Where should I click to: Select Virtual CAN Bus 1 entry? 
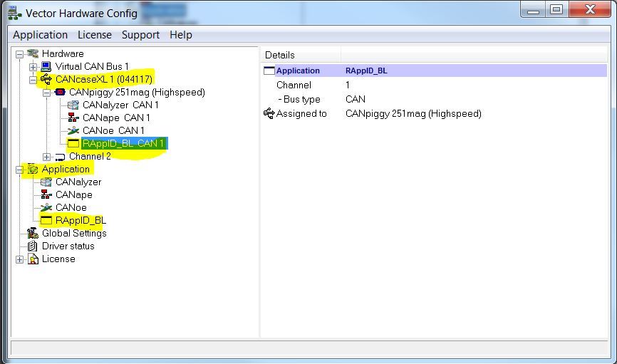coord(92,66)
